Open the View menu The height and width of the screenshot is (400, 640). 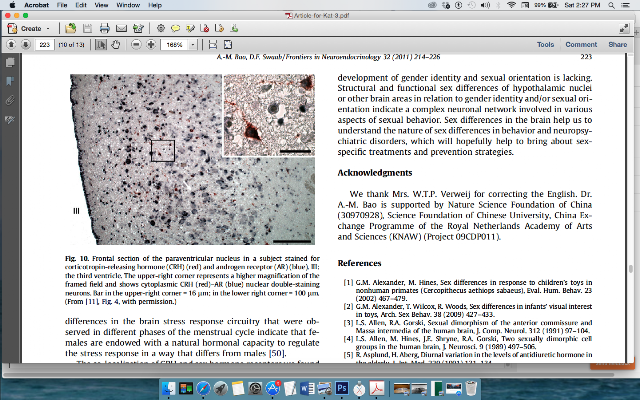101,5
